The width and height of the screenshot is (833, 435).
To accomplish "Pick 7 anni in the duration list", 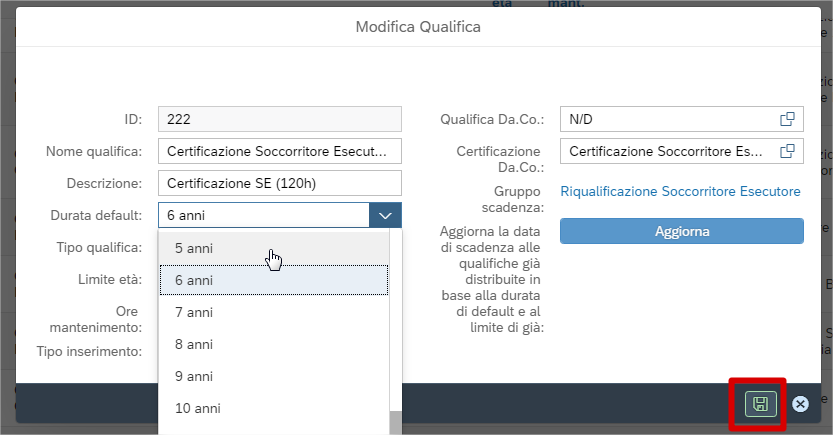I will click(x=273, y=312).
